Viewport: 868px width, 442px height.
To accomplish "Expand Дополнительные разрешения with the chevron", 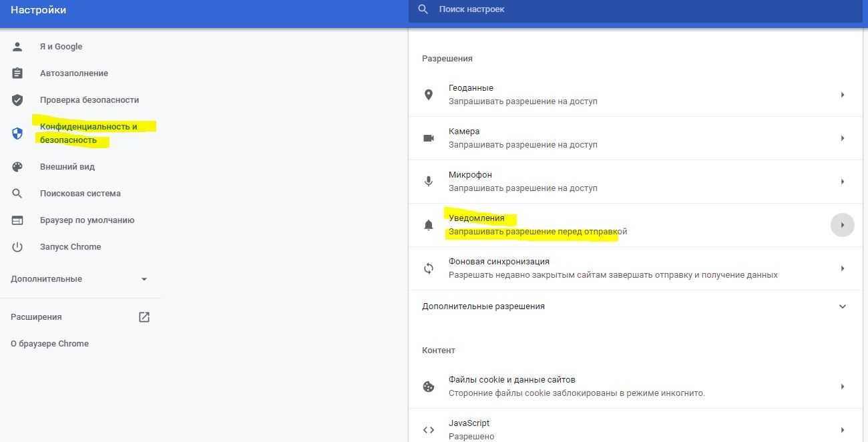I will [843, 306].
